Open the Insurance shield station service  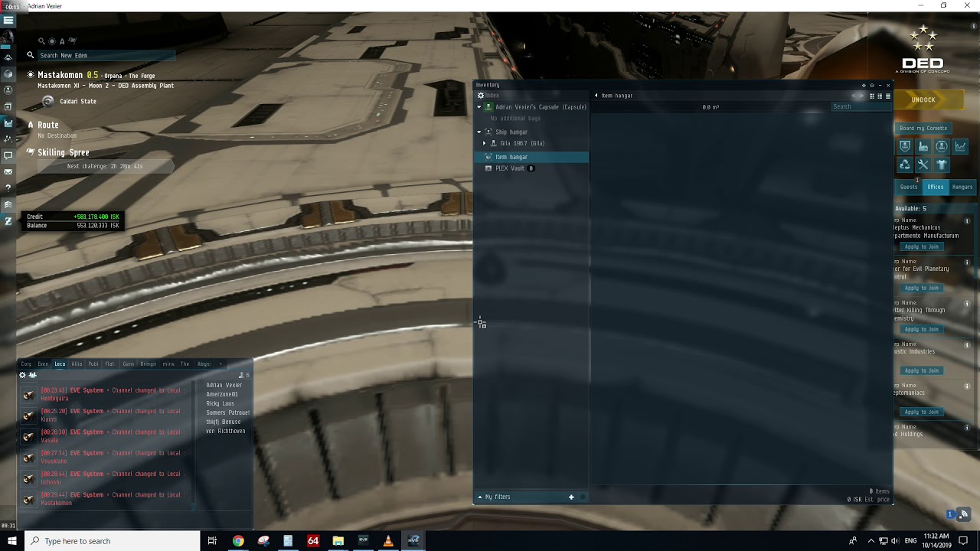coord(905,146)
